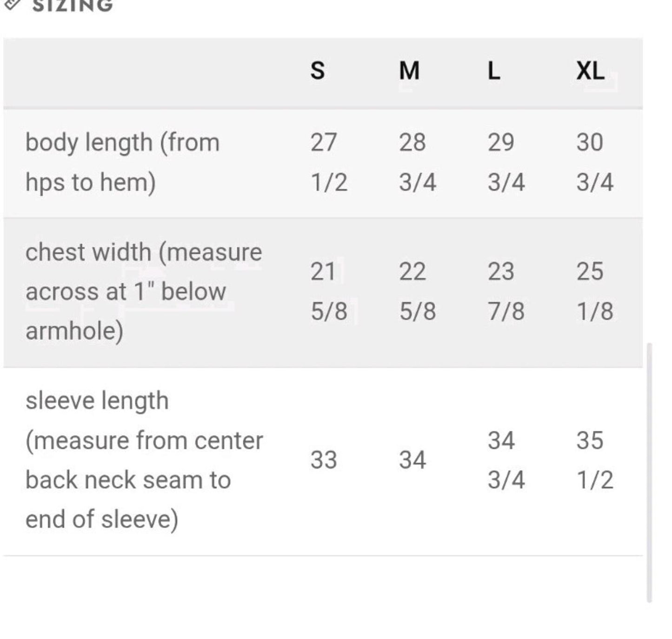Image resolution: width=672 pixels, height=639 pixels.
Task: Select the S size column header
Action: click(318, 71)
